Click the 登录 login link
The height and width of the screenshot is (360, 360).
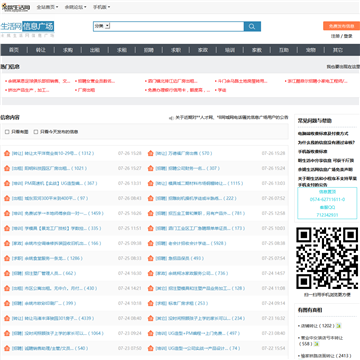(x=348, y=36)
